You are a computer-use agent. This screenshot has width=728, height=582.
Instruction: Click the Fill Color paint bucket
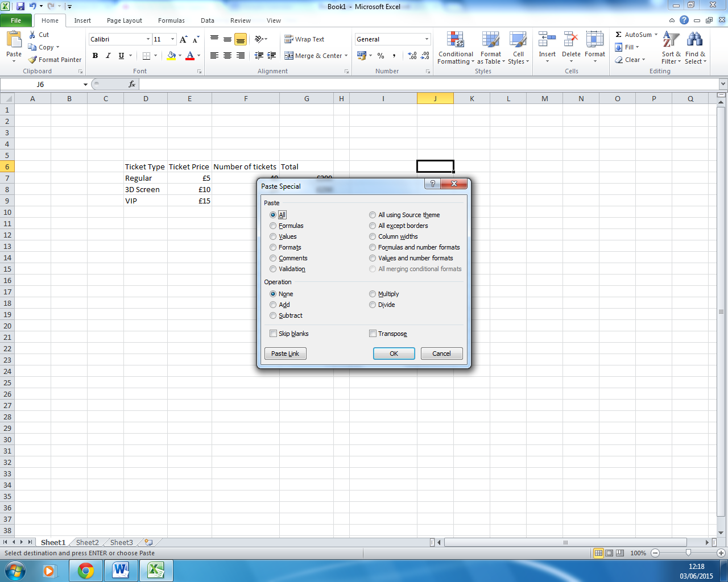coord(171,56)
